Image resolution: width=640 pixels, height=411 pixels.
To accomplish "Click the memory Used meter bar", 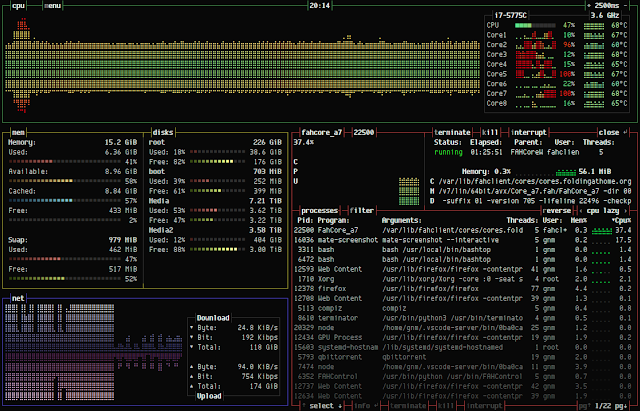I will click(64, 162).
